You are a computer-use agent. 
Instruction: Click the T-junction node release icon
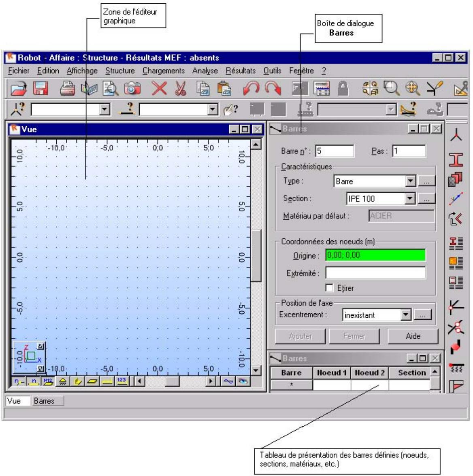[x=456, y=307]
